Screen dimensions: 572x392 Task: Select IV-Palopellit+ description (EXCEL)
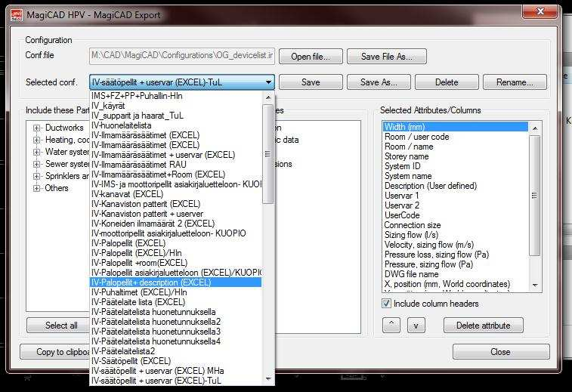coord(175,282)
